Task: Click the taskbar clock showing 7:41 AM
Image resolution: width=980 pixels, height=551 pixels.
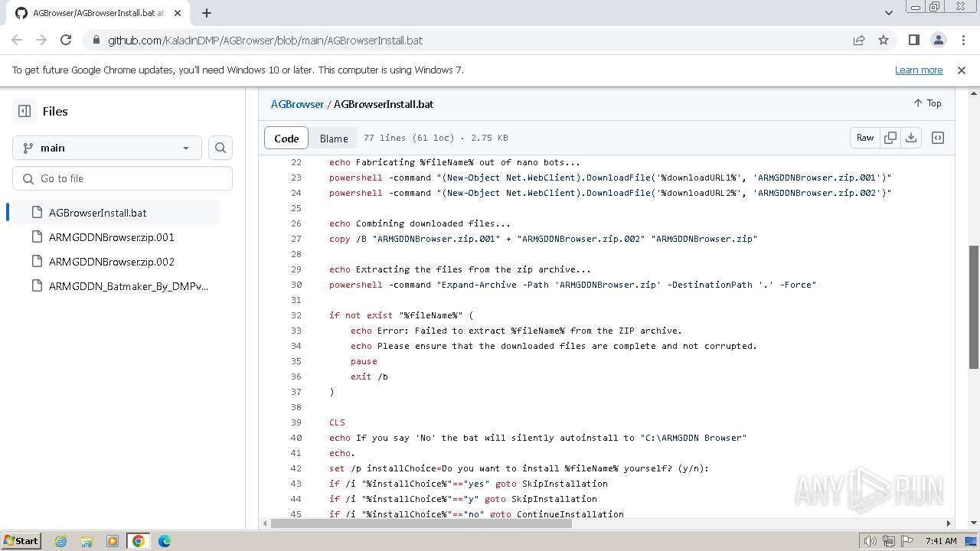Action: pos(941,541)
